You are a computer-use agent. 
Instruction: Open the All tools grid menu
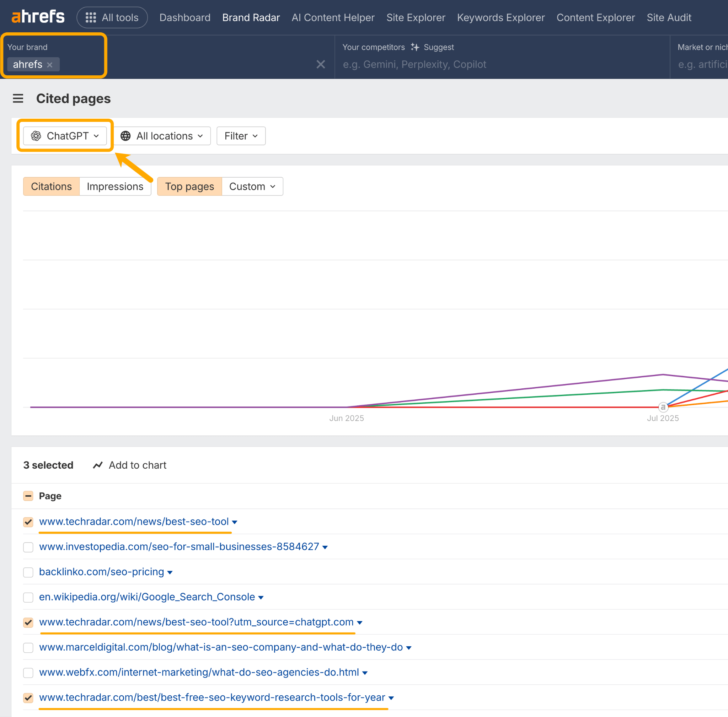point(90,17)
